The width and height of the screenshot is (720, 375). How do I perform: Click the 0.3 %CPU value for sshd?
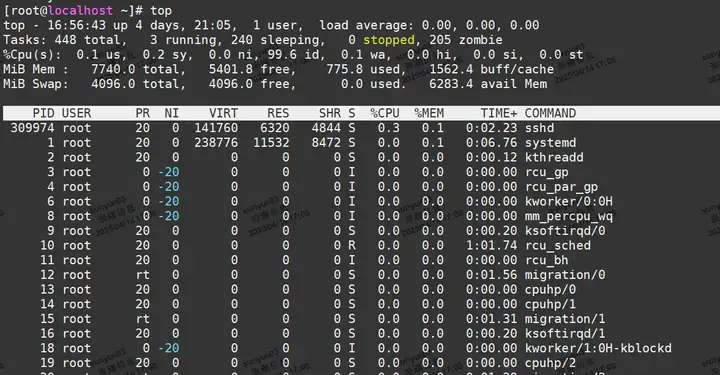tap(389, 128)
